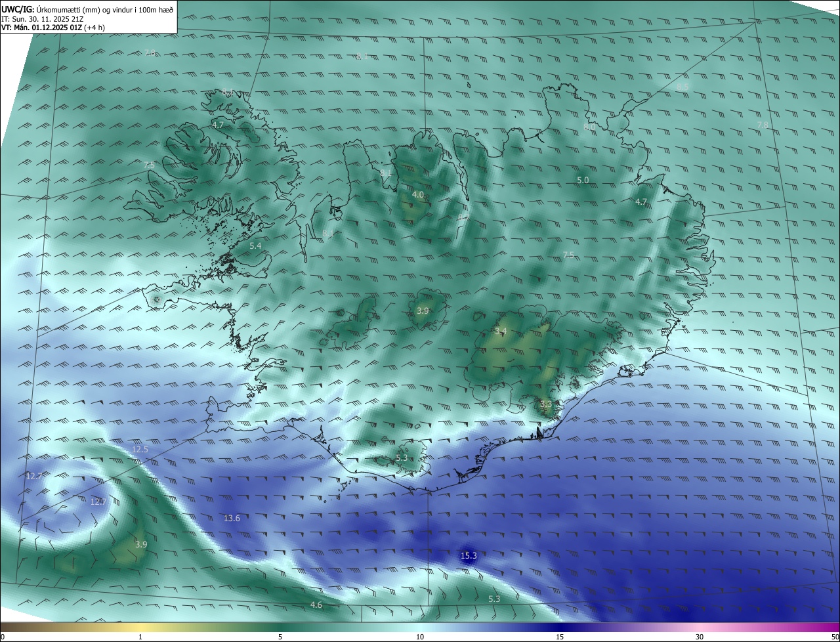Click the 4.6 value label

pyautogui.click(x=316, y=605)
